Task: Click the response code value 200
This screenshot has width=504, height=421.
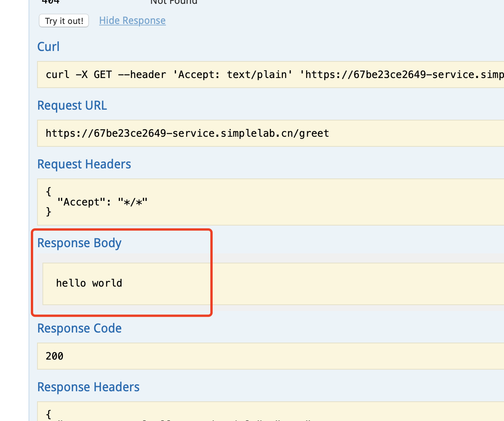Action: pos(54,356)
